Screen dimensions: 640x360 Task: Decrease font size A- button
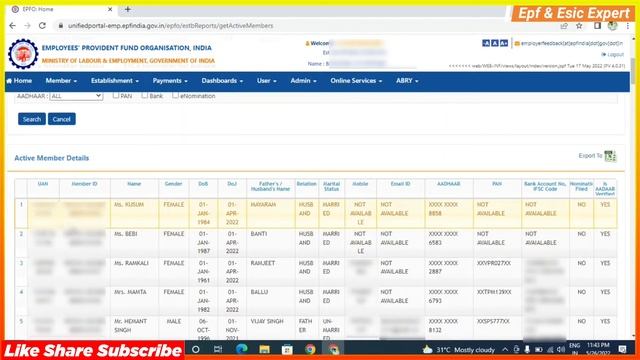coord(486,43)
